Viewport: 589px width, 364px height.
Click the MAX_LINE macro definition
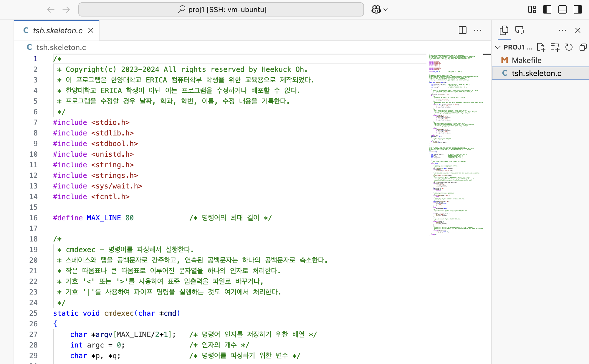click(104, 218)
